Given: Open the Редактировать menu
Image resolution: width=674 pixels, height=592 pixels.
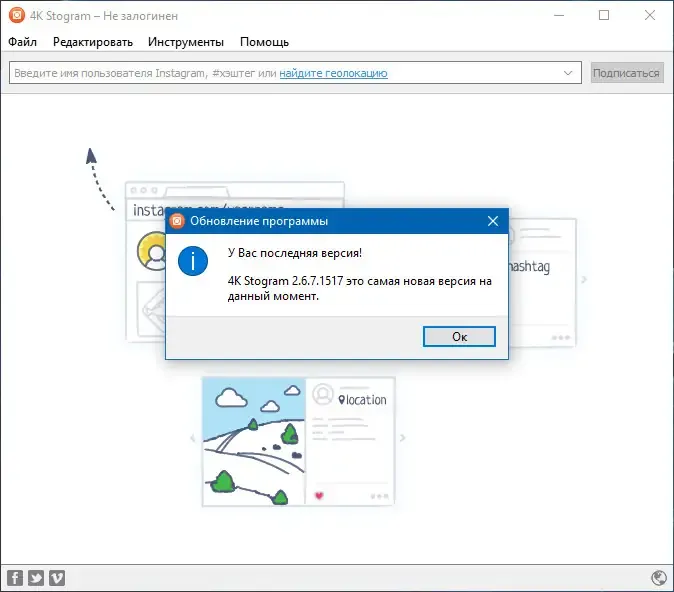Looking at the screenshot, I should click(93, 42).
